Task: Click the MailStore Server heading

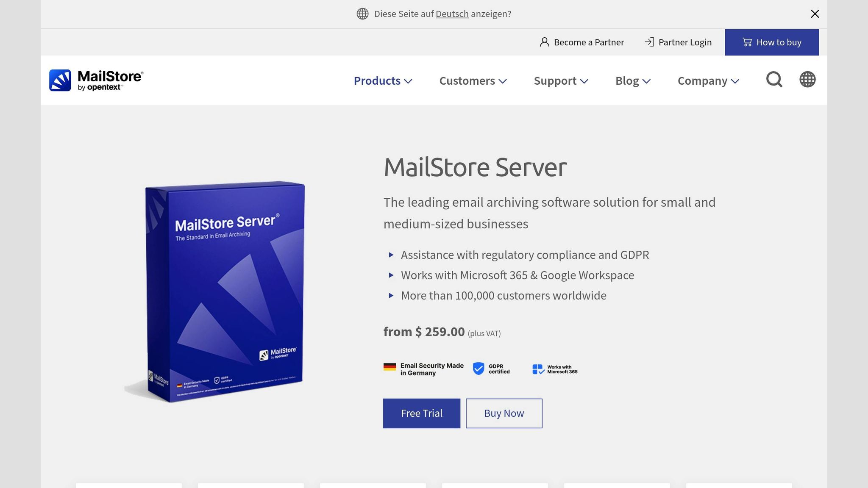Action: (x=475, y=167)
